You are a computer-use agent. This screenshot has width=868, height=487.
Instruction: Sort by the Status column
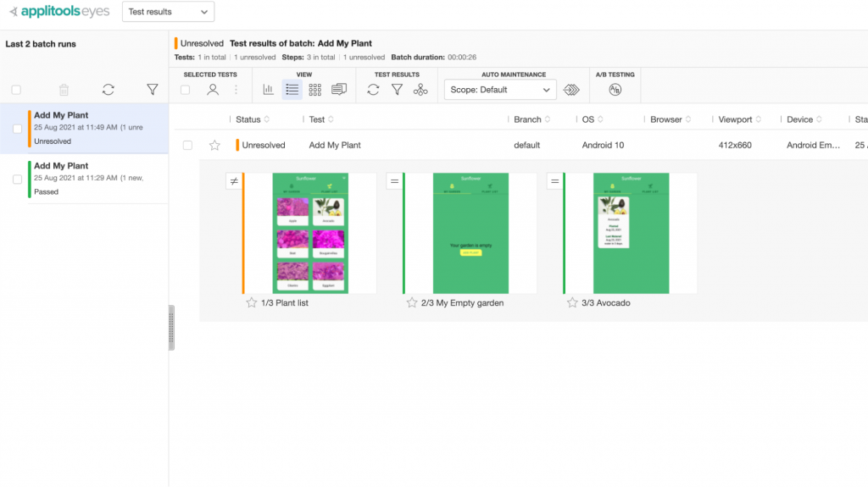[253, 119]
